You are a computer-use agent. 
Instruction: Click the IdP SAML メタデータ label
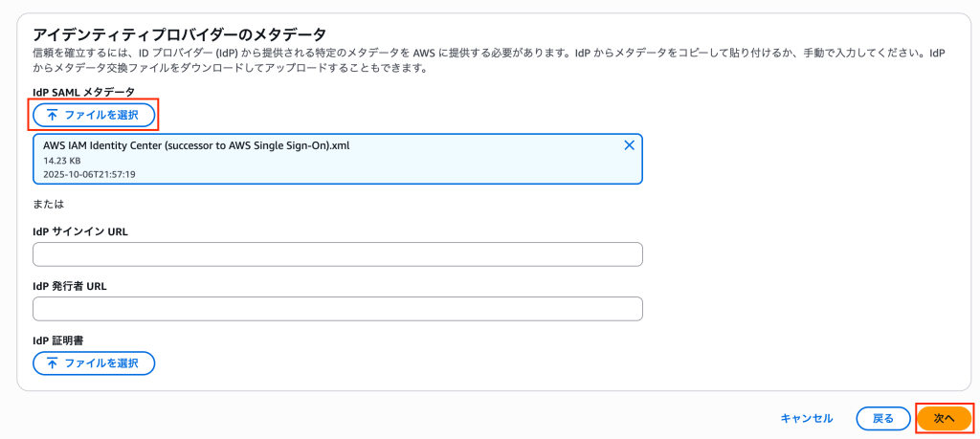point(83,92)
